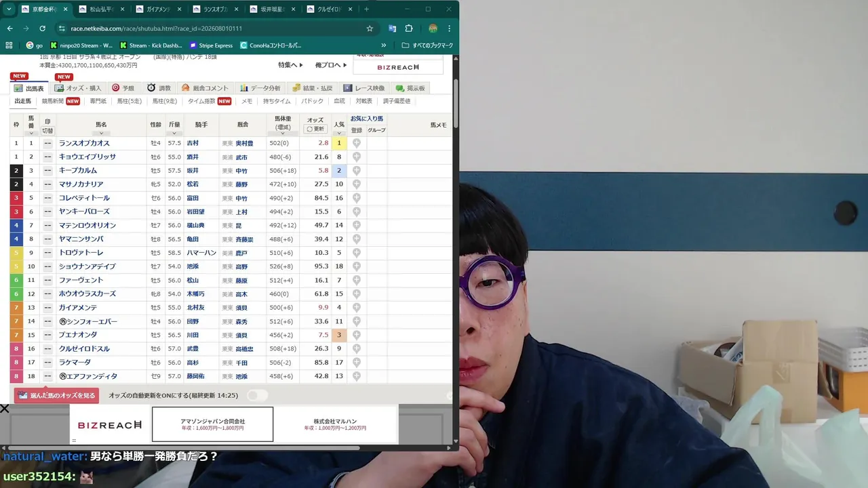This screenshot has height=488, width=868.
Task: Toggle marks with the 切替 button
Action: tap(47, 131)
